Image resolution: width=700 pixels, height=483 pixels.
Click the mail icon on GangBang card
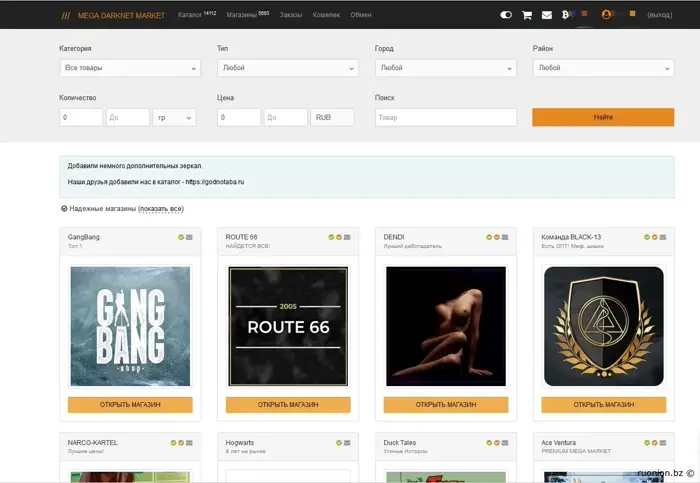[x=188, y=237]
